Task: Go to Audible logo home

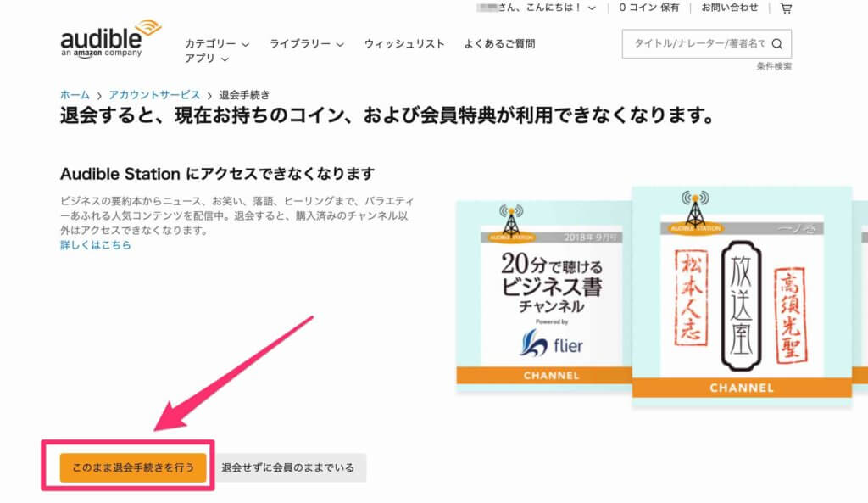Action: 109,38
